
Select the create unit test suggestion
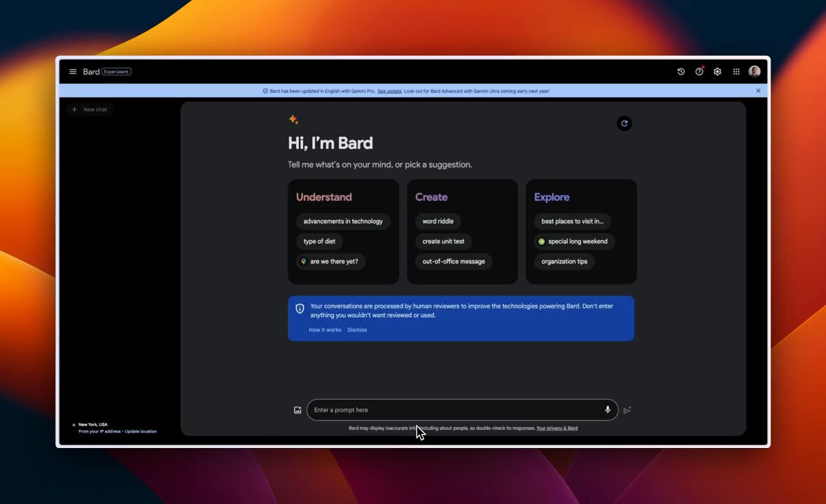(x=443, y=241)
